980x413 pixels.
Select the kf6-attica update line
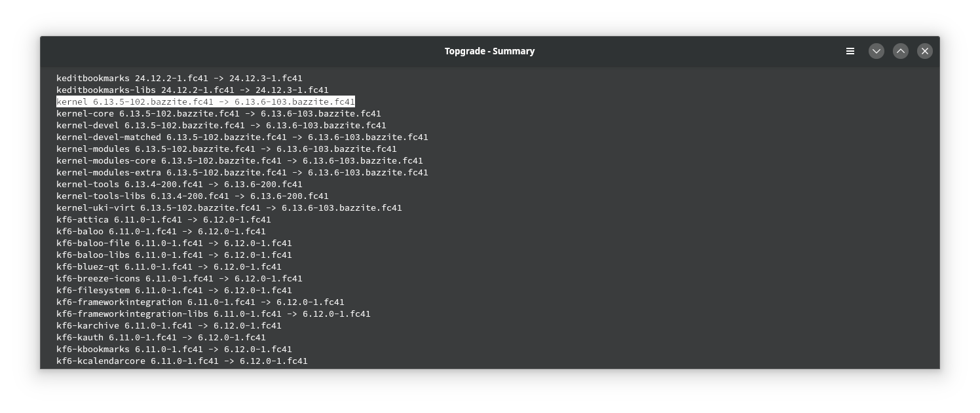tap(163, 220)
